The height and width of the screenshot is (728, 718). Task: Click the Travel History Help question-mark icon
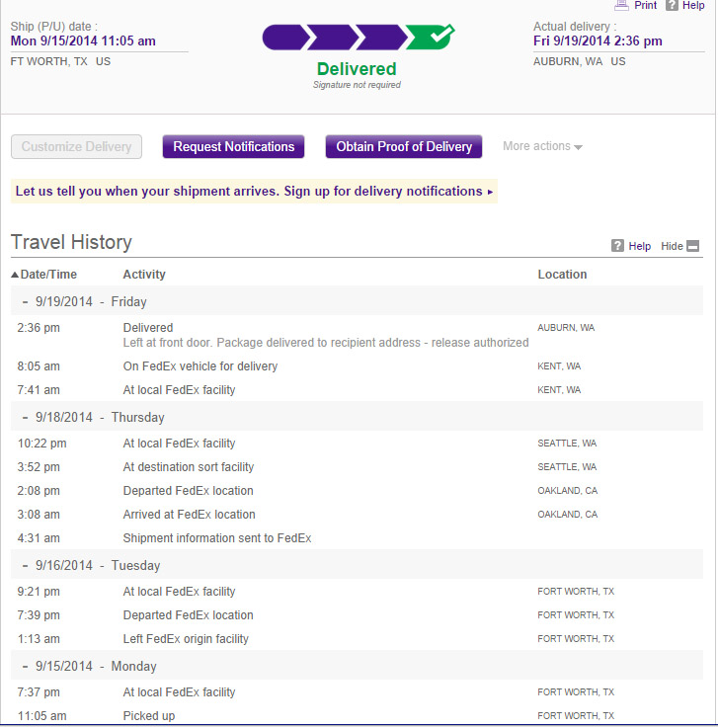click(x=617, y=246)
